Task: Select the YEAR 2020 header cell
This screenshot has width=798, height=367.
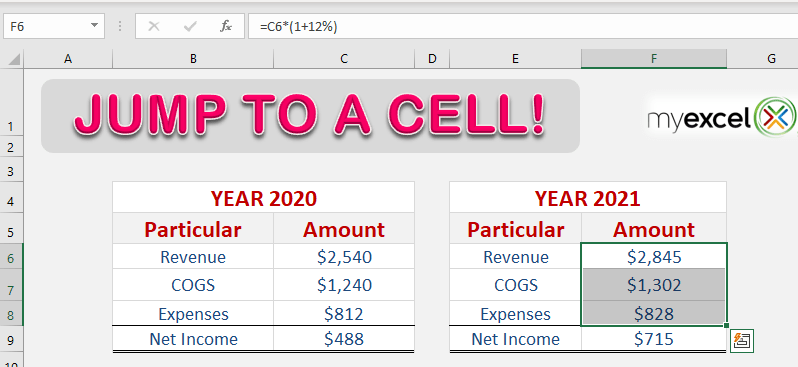Action: click(264, 197)
